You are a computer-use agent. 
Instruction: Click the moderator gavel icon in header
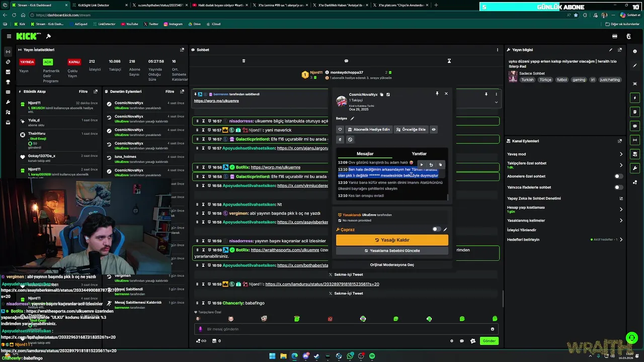click(48, 36)
